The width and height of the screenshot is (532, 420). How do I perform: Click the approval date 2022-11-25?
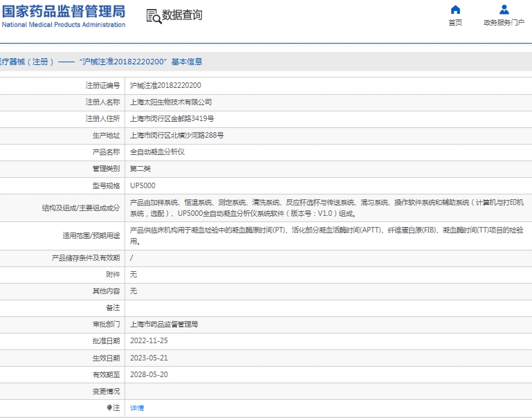pyautogui.click(x=149, y=340)
